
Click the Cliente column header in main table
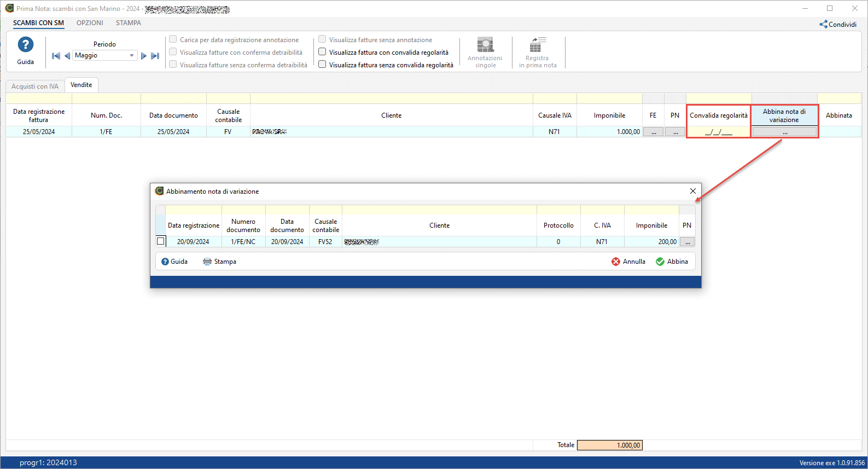392,115
